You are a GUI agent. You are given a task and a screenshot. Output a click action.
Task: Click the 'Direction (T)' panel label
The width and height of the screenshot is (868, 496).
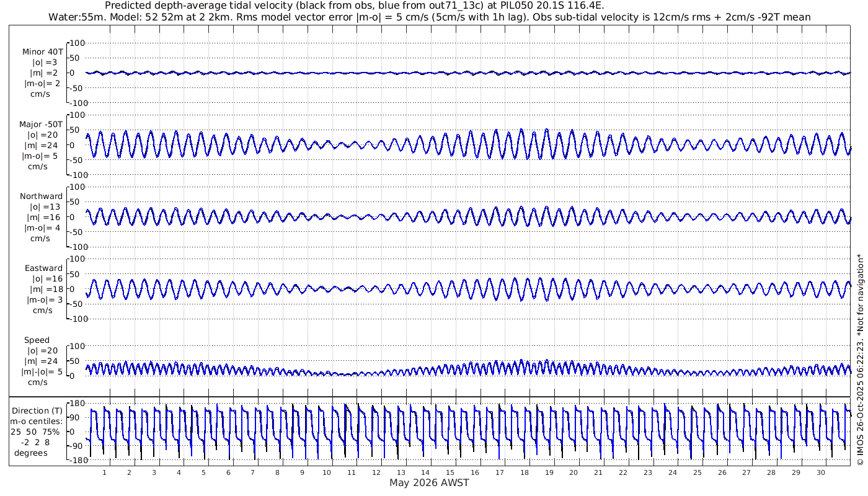tap(38, 410)
